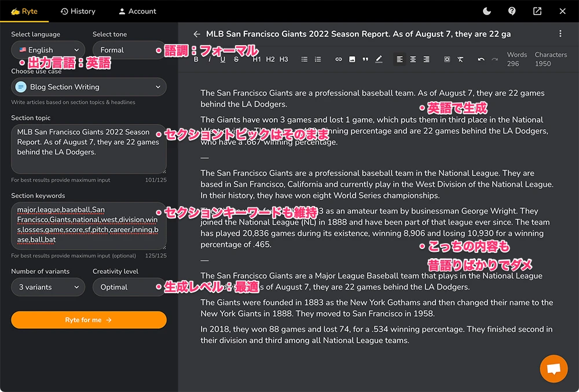Toggle bold formatting in the editor toolbar

point(196,60)
